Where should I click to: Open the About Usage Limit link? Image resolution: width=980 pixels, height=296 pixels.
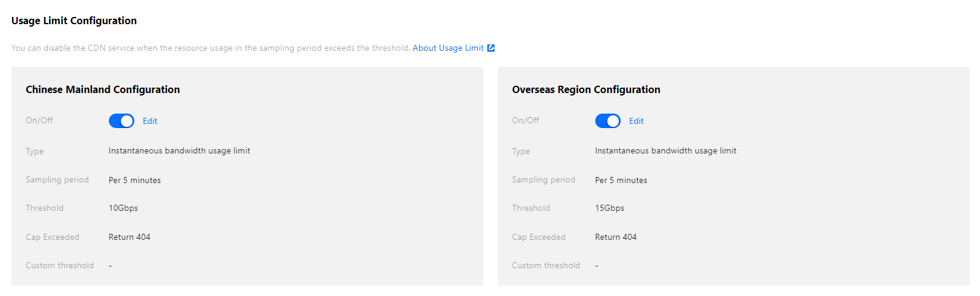448,48
